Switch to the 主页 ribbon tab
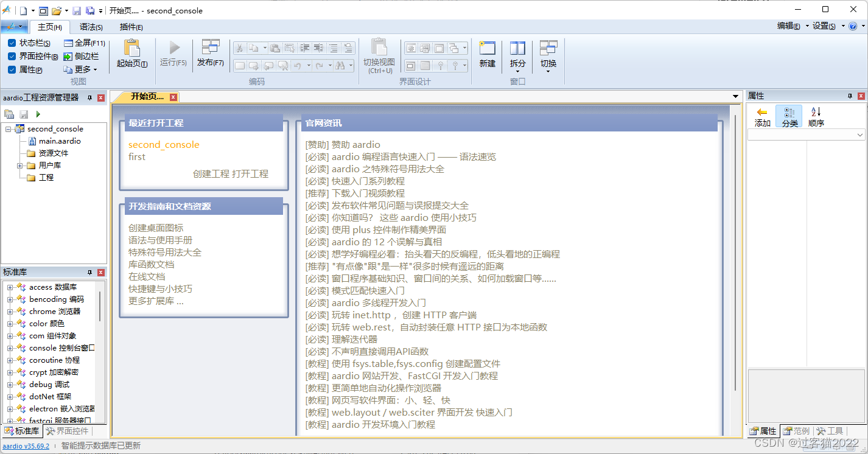 click(x=49, y=27)
